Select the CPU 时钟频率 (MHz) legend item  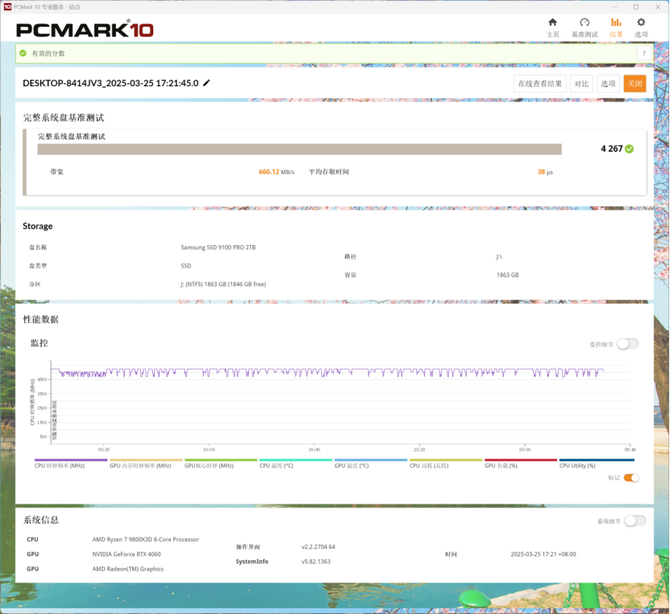(x=60, y=465)
